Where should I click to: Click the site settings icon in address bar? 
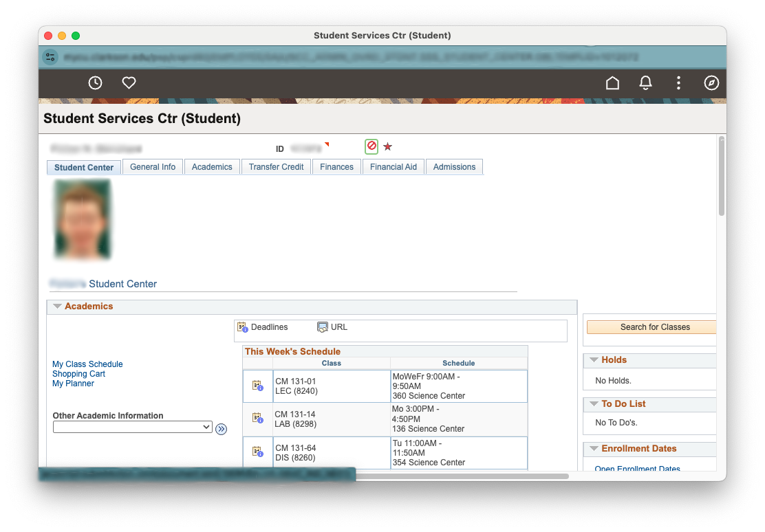tap(50, 57)
